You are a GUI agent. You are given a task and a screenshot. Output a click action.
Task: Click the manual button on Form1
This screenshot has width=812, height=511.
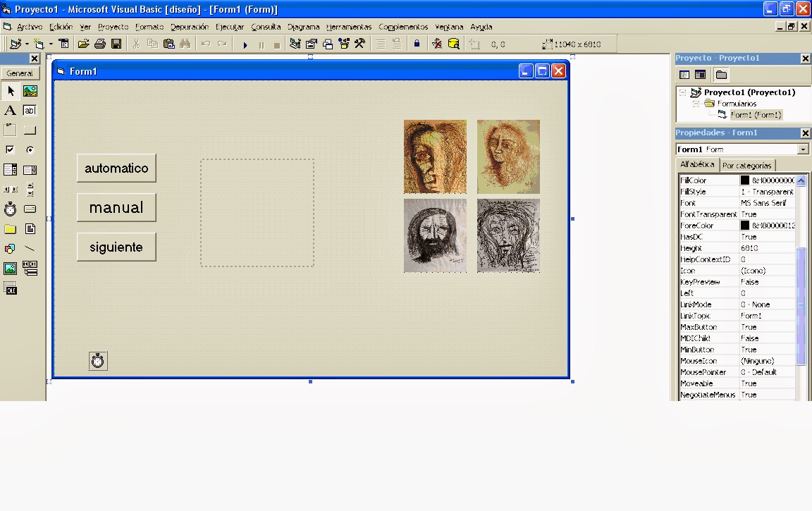point(116,207)
